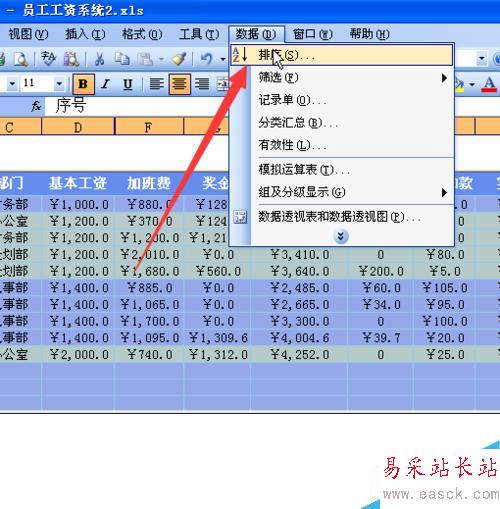Click cell showing ￥2,485.0
Screen dimensions: 500x509
pos(299,288)
